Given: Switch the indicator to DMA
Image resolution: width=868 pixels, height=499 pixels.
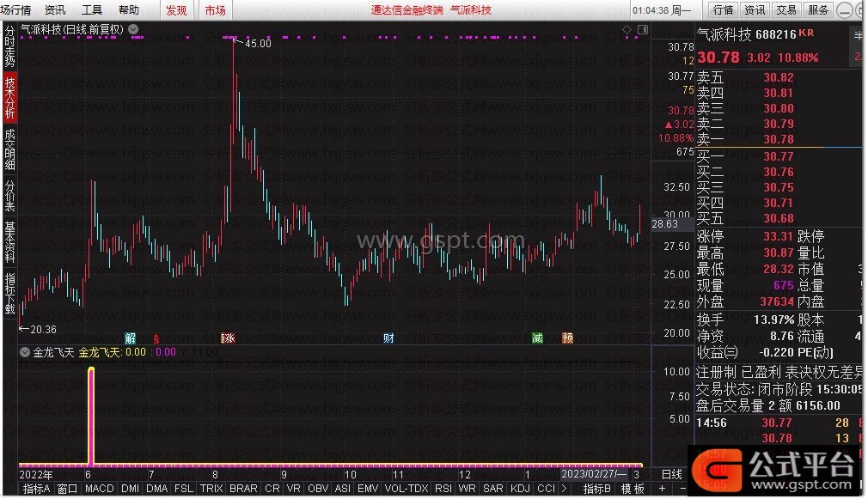Looking at the screenshot, I should point(157,489).
